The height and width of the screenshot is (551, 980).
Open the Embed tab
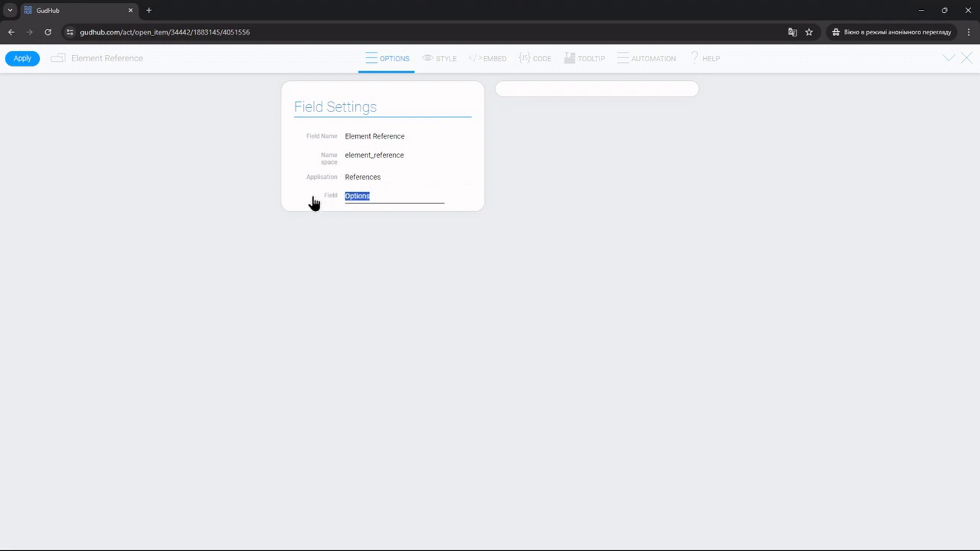[x=487, y=58]
